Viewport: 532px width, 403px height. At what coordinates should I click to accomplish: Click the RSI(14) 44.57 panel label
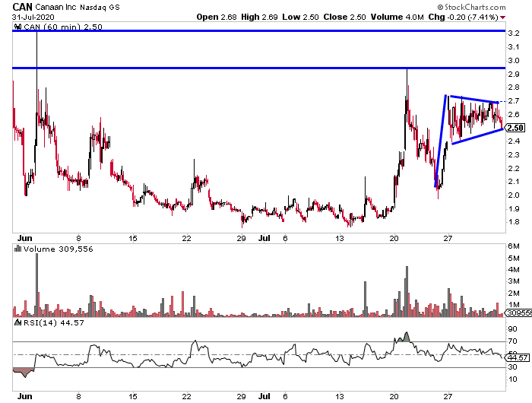53,322
